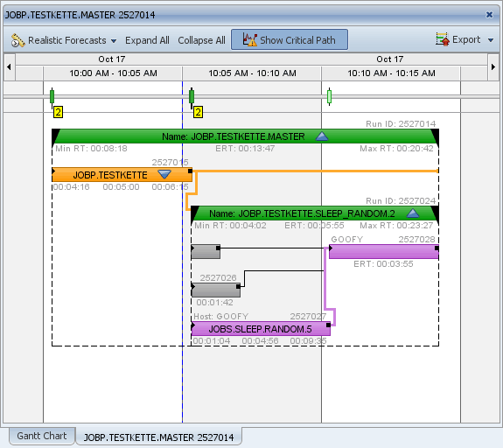This screenshot has width=503, height=448.
Task: Open the Realistic Forecasts dropdown arrow
Action: point(114,41)
